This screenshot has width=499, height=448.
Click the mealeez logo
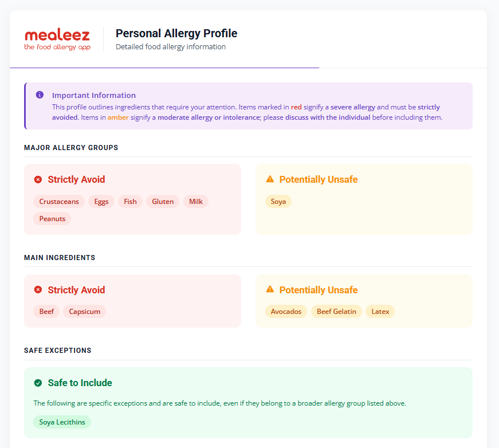click(x=57, y=39)
